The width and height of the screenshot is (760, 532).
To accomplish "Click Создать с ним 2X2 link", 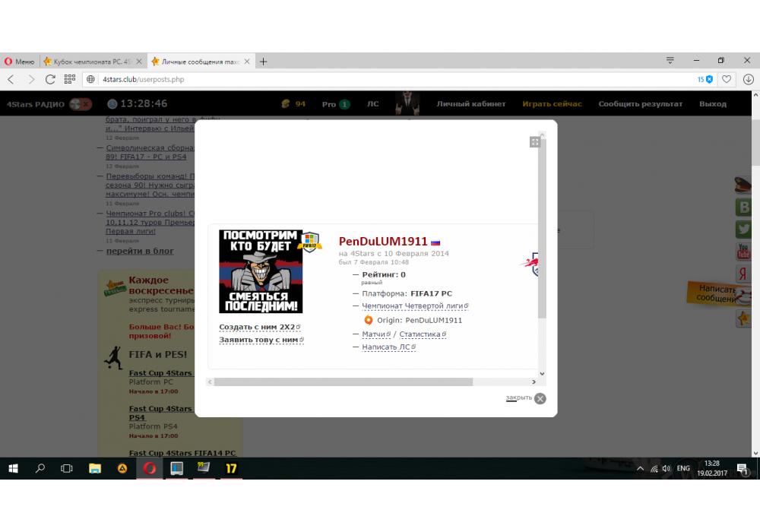I will pos(258,328).
